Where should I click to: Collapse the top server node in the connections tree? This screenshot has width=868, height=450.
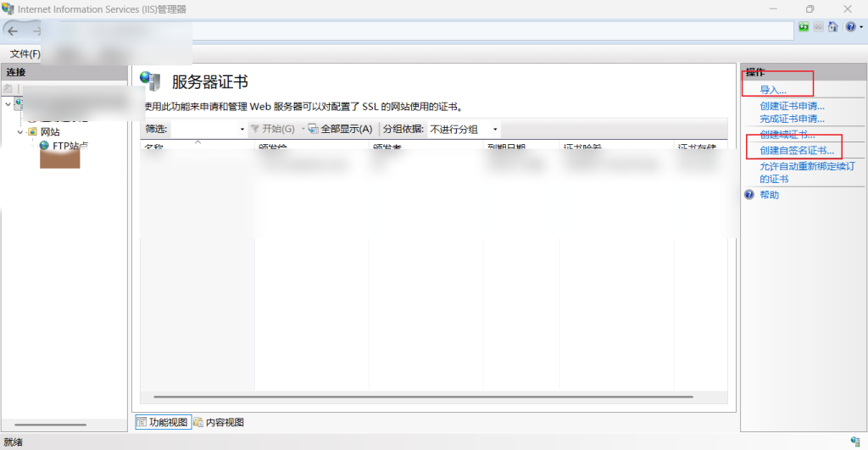click(8, 103)
